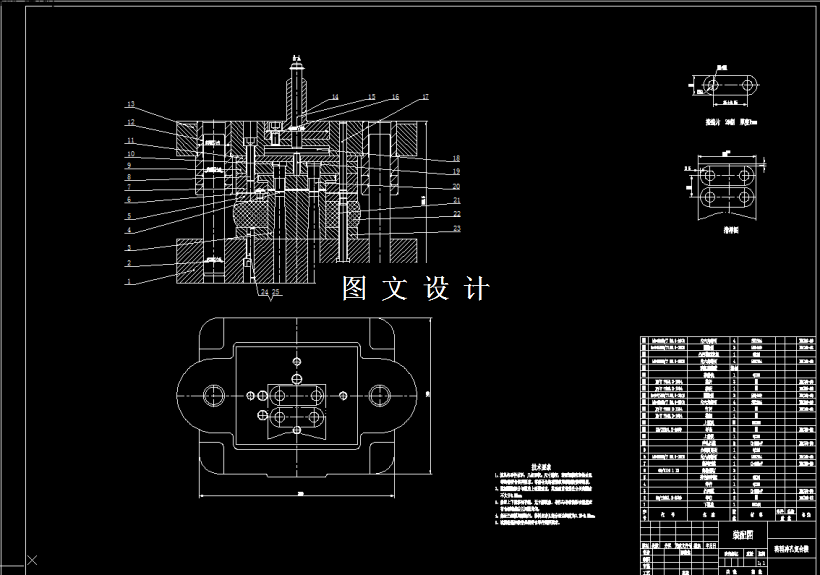Select part balloon number 19
Screen dimensions: 820x575
[456, 171]
